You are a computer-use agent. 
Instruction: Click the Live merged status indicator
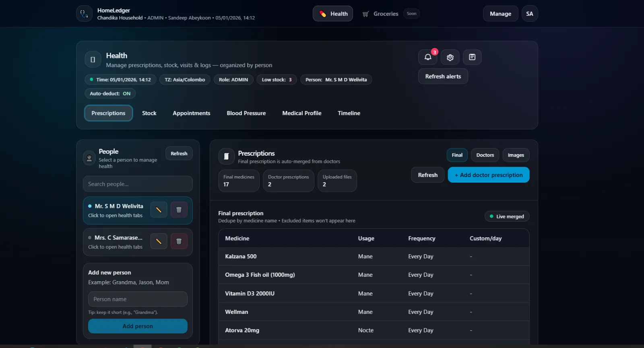(507, 216)
